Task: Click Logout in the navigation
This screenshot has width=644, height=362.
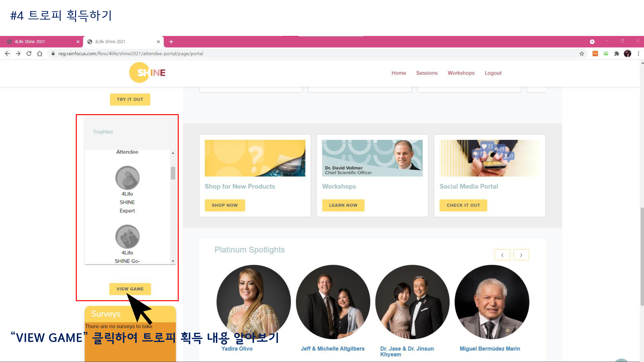Action: (493, 73)
